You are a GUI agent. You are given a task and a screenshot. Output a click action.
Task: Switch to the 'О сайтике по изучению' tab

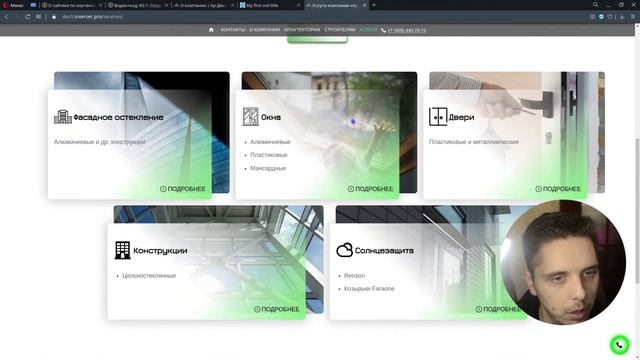(x=71, y=5)
